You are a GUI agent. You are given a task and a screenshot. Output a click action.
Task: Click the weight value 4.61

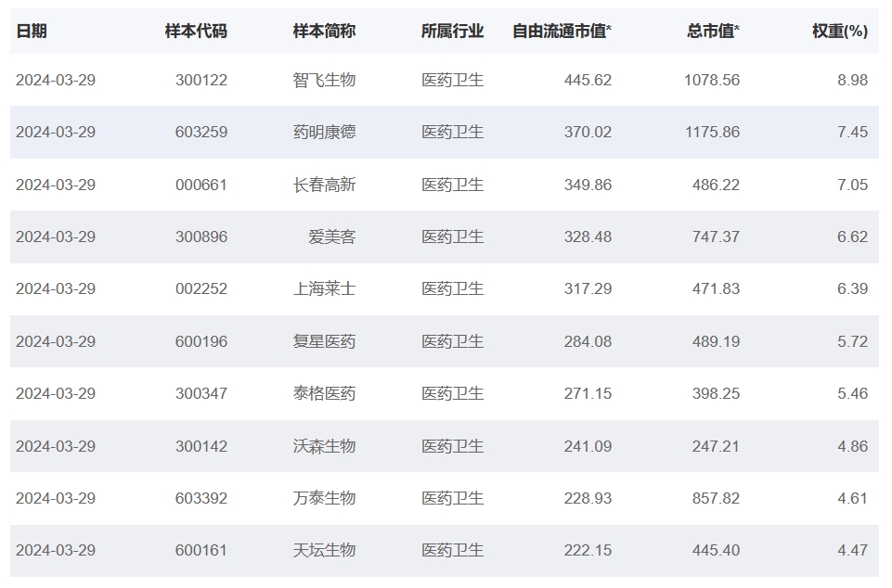coord(853,498)
